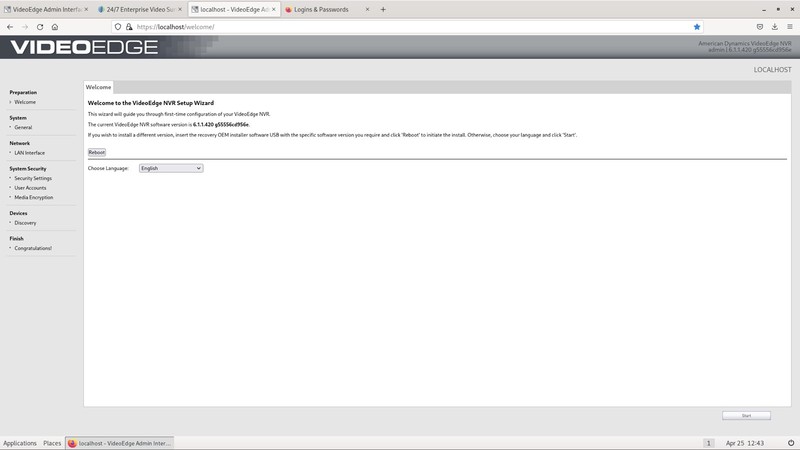Open Welcome in sidebar
The image size is (800, 450).
[25, 102]
